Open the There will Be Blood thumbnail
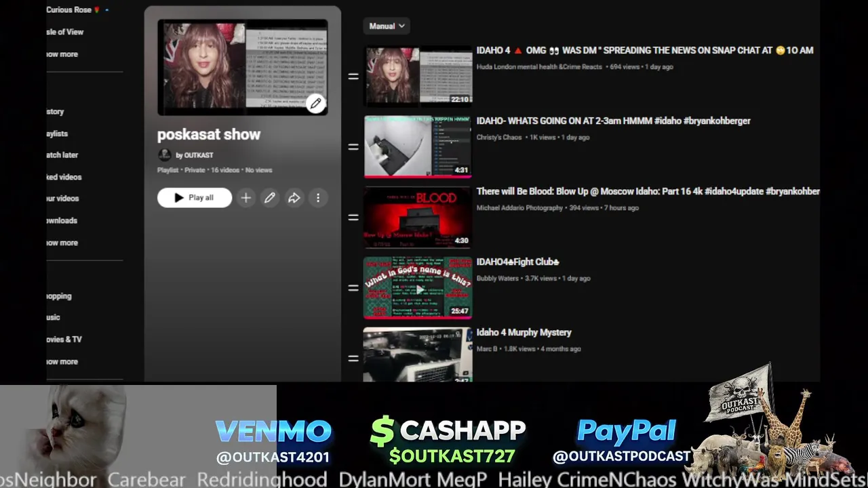868x488 pixels. (x=418, y=217)
